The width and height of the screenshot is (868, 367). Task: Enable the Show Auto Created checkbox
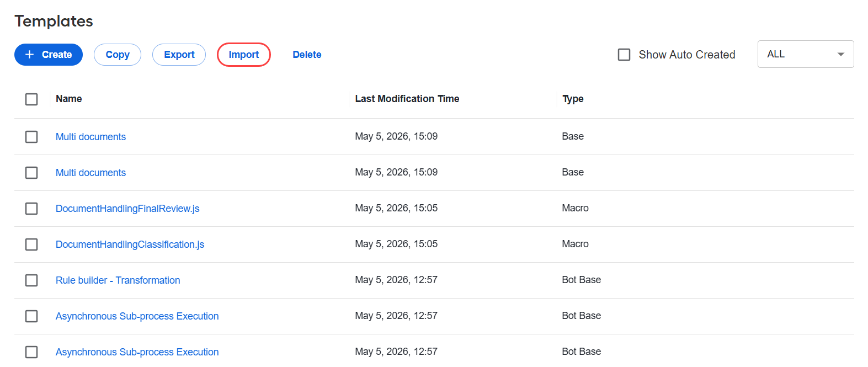624,55
